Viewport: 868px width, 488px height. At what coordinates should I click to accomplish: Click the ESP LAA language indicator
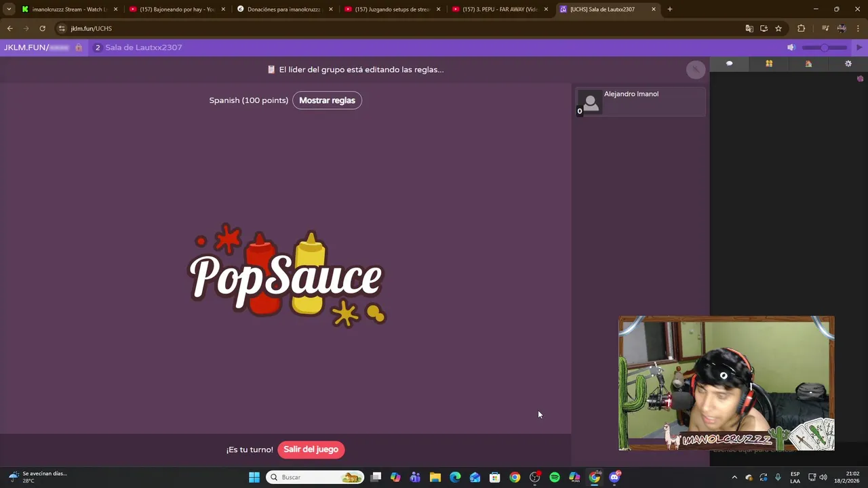[795, 477]
